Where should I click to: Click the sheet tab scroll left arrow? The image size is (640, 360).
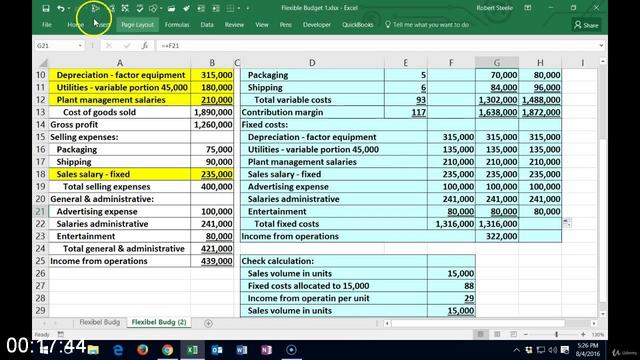click(44, 323)
